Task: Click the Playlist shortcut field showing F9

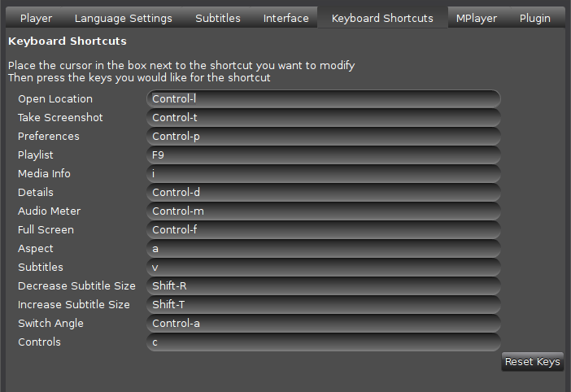Action: pos(324,155)
